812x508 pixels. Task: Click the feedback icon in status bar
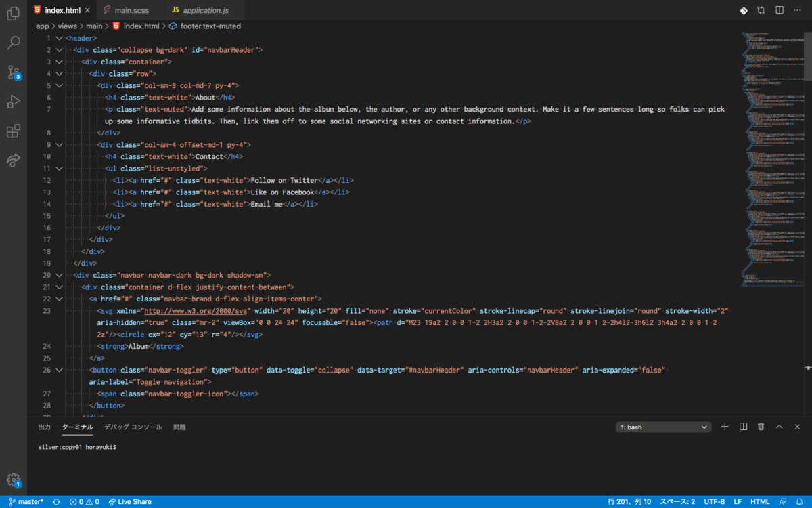click(x=783, y=502)
